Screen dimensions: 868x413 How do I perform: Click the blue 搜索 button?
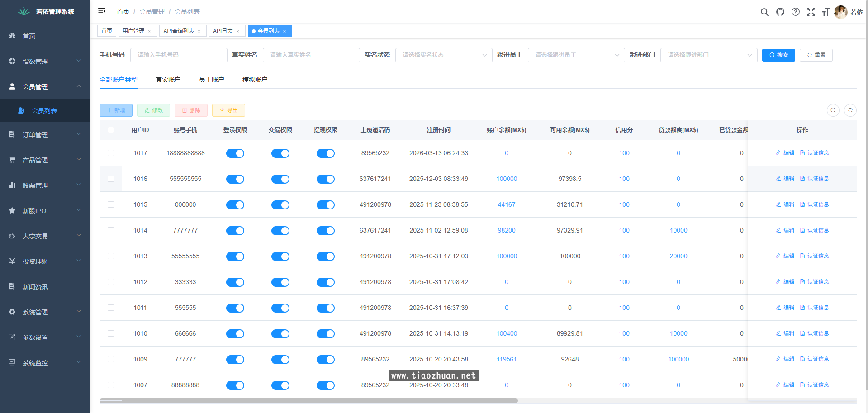tap(778, 55)
